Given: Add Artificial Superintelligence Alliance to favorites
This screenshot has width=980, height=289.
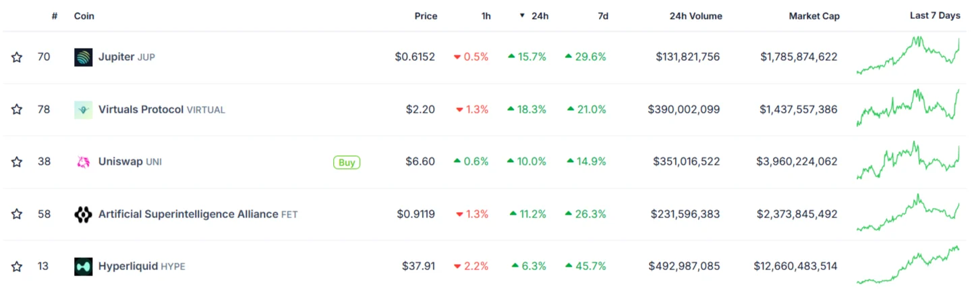Looking at the screenshot, I should coord(17,215).
